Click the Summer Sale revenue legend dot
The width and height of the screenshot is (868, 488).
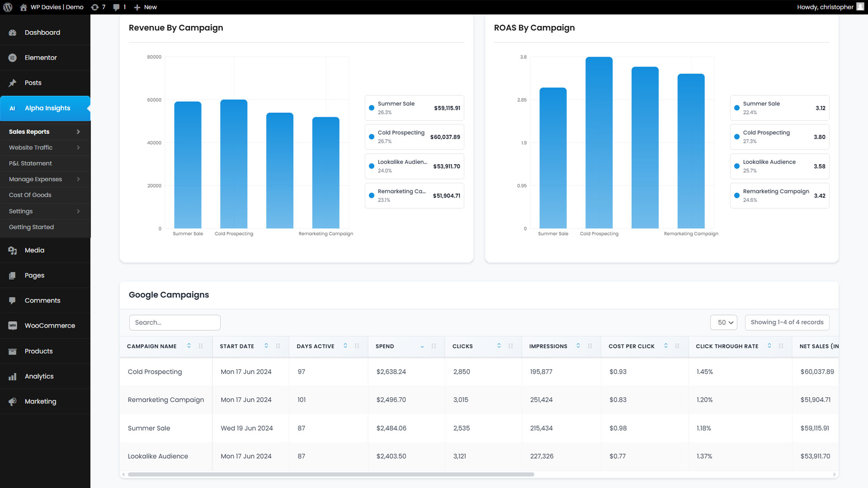(x=372, y=108)
